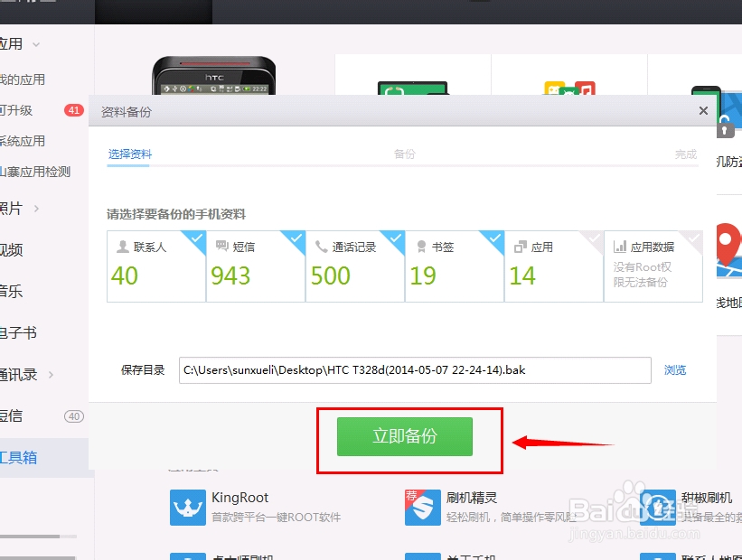Open the 刷机精灵 shield icon
This screenshot has width=742, height=560.
[x=423, y=508]
